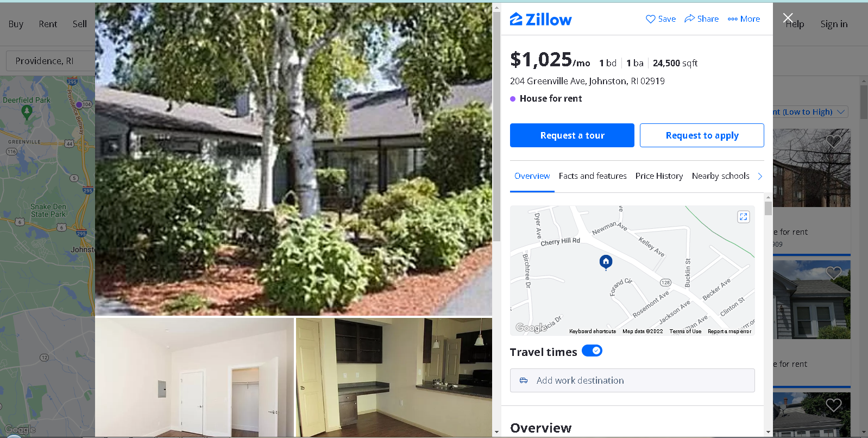Screen dimensions: 868x438
Task: Click the home pin on map
Action: pos(606,262)
